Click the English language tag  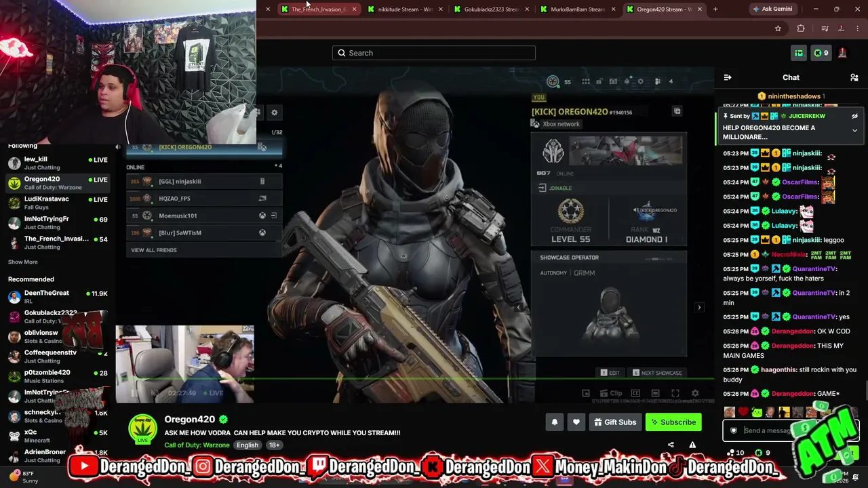coord(248,445)
